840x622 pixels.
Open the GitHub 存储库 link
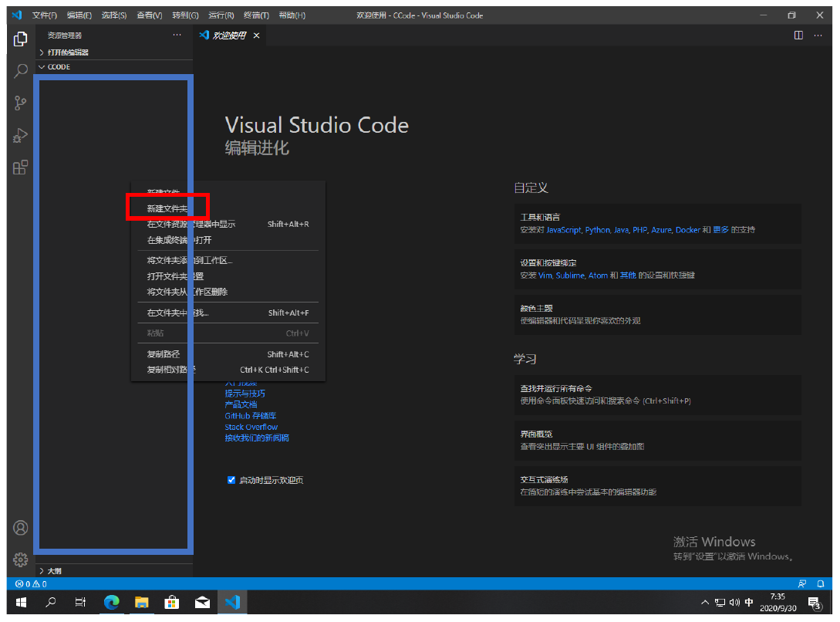[251, 416]
